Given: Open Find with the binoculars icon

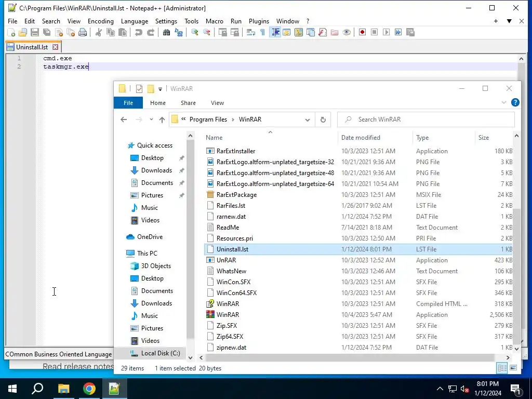Looking at the screenshot, I should (167, 32).
